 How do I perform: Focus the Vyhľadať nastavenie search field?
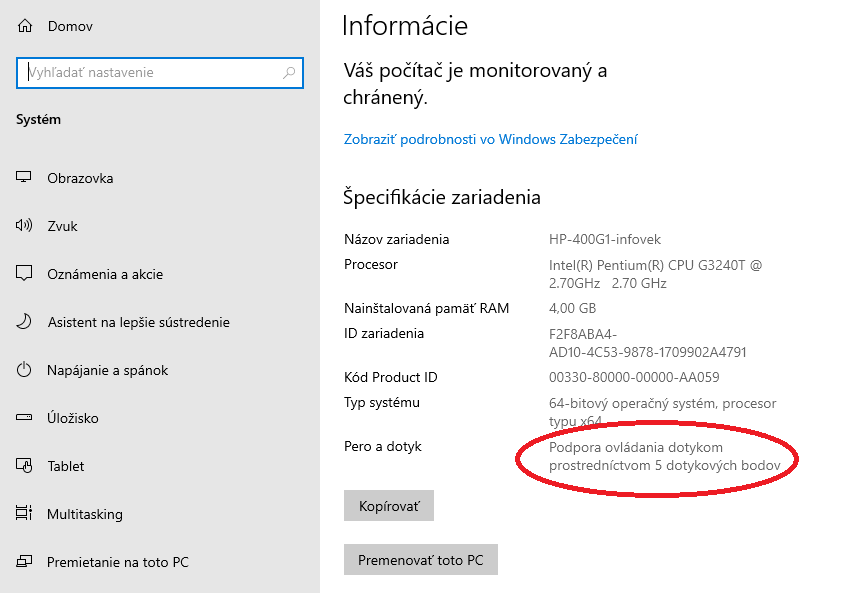(150, 73)
